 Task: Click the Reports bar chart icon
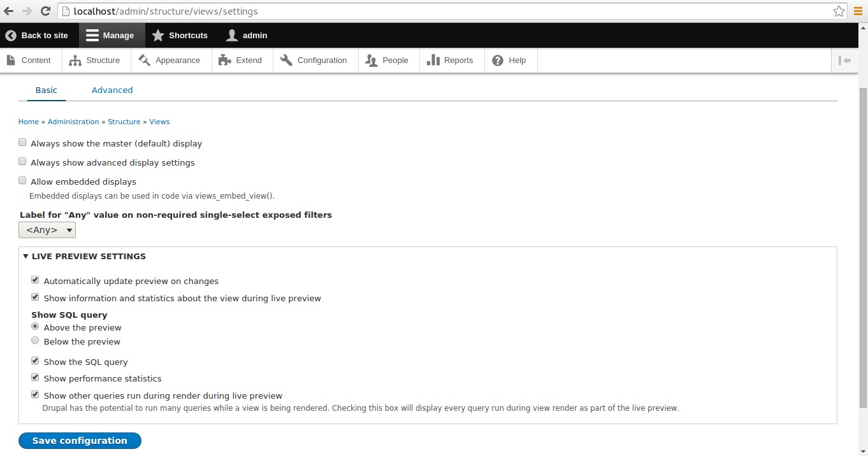[x=433, y=60]
